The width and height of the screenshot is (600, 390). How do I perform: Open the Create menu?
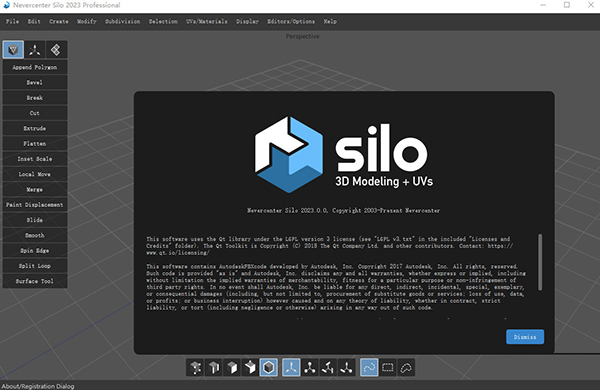(59, 21)
